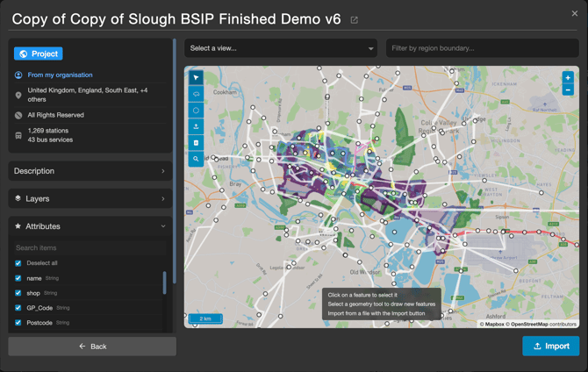Click the star icon beside Attributes
The width and height of the screenshot is (588, 372).
18,226
